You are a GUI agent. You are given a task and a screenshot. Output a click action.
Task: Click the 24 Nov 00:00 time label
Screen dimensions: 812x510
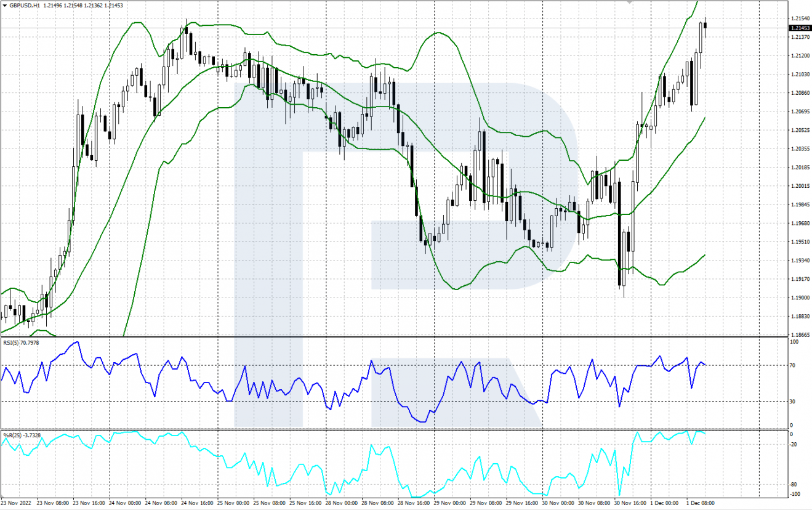[126, 503]
